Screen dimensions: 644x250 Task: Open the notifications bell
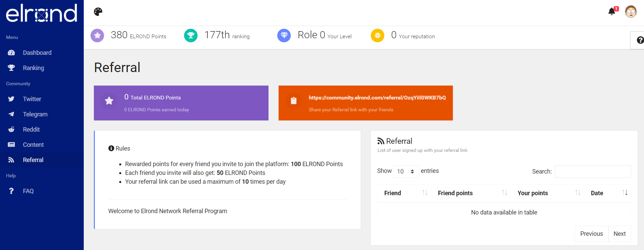pyautogui.click(x=612, y=12)
